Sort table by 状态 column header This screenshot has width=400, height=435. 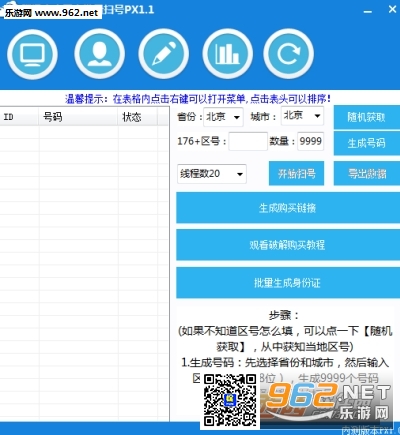point(138,117)
